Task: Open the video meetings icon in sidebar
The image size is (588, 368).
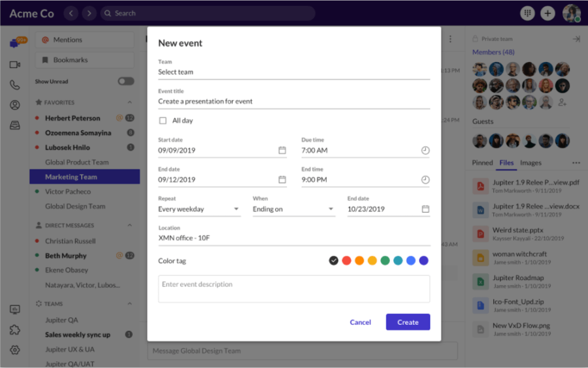Action: tap(14, 65)
